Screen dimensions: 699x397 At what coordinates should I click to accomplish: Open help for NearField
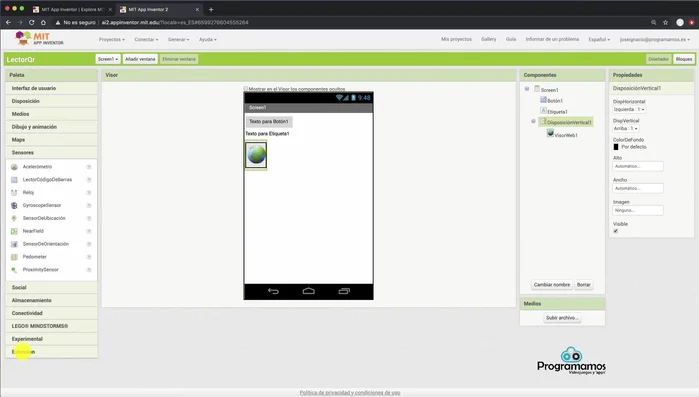pos(89,231)
